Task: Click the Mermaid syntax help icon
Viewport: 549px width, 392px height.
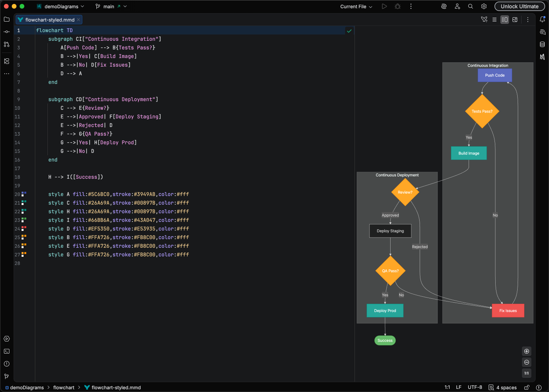Action: [484, 20]
